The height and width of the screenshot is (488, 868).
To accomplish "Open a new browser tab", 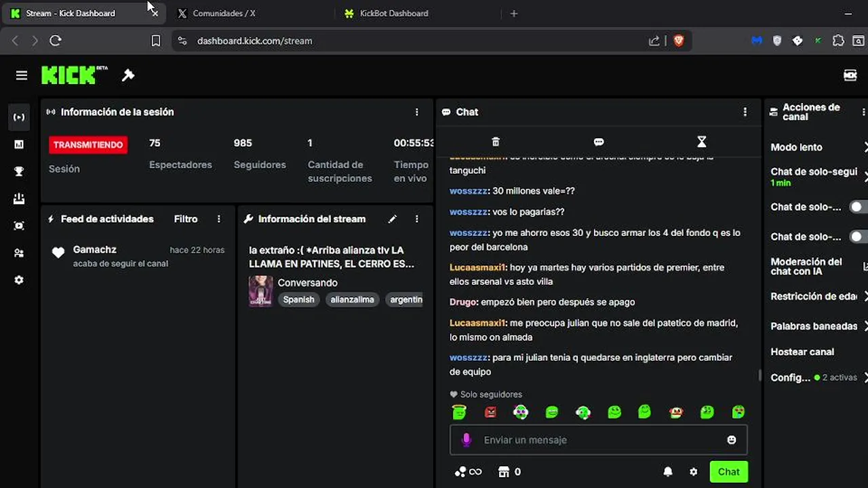I will [x=513, y=13].
